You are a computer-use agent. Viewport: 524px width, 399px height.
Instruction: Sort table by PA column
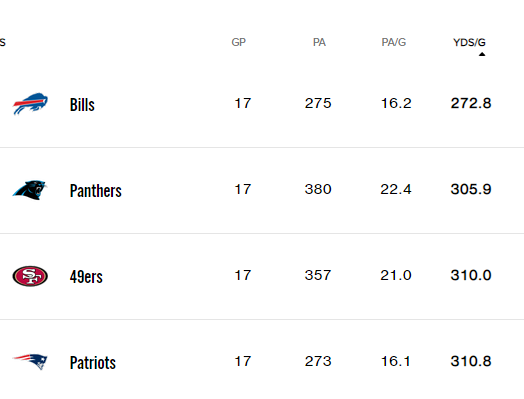click(319, 42)
